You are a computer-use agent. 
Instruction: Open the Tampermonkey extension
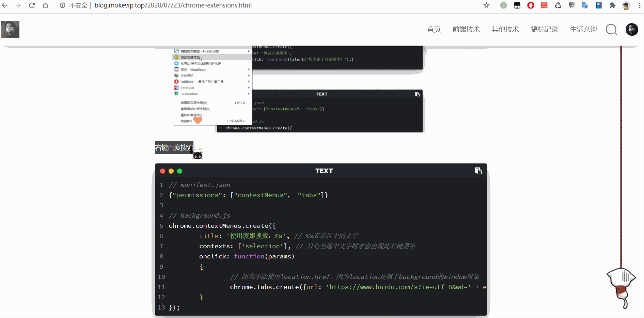tap(517, 5)
